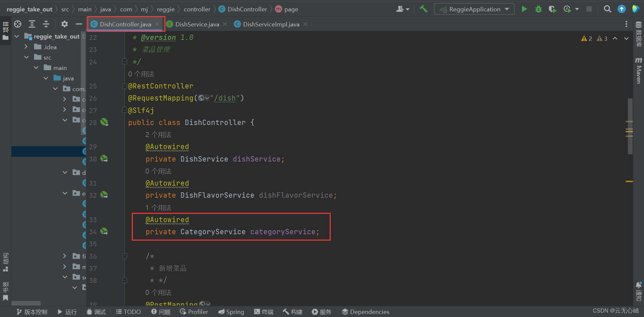644x317 pixels.
Task: Open the Database tool window icon
Action: (x=639, y=34)
